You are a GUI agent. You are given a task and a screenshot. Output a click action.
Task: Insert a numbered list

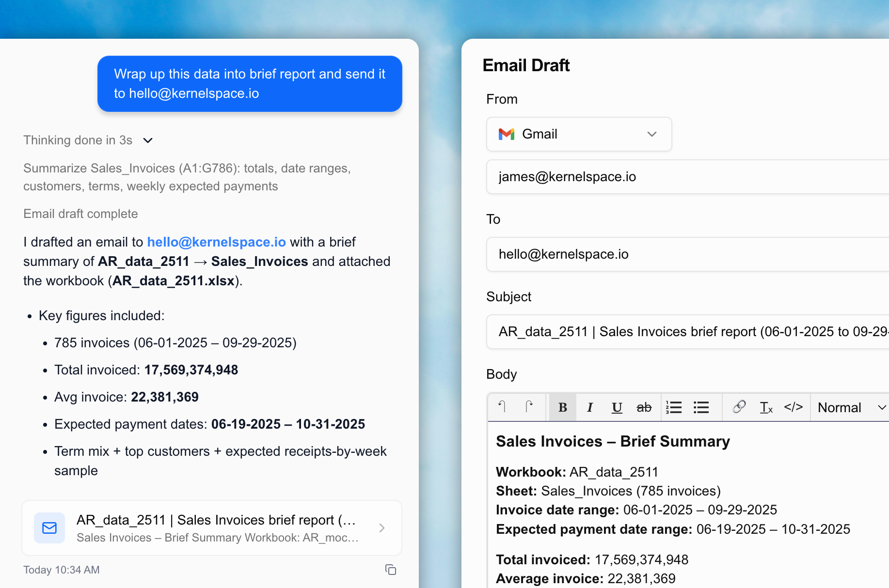[x=674, y=407]
